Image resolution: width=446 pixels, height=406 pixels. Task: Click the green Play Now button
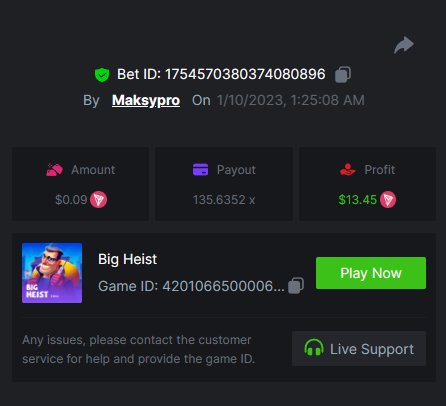371,273
